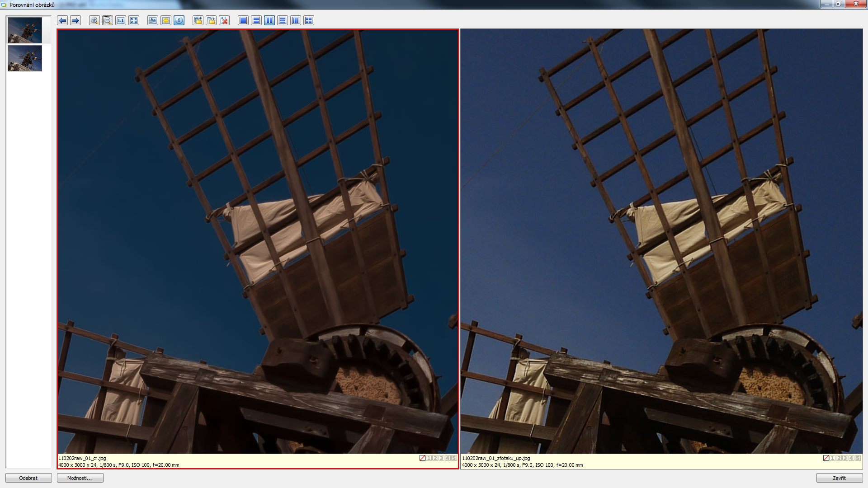Screen dimensions: 868x488
Task: Select four images grid layout
Action: click(x=309, y=20)
